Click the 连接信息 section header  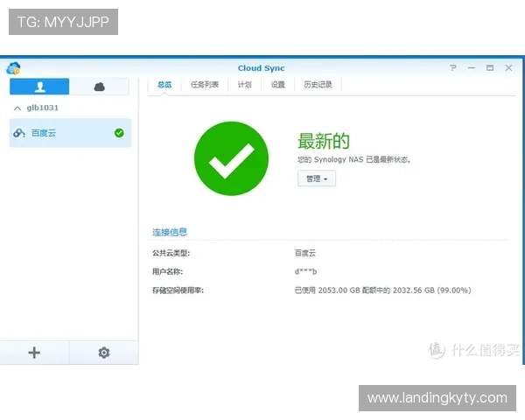[170, 232]
